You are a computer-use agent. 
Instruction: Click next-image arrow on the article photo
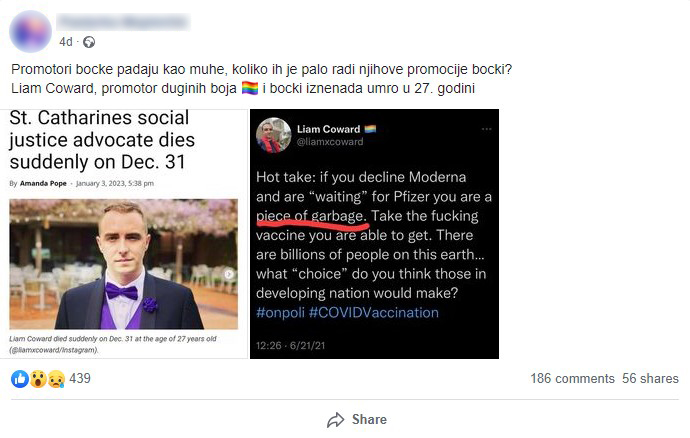click(x=227, y=274)
